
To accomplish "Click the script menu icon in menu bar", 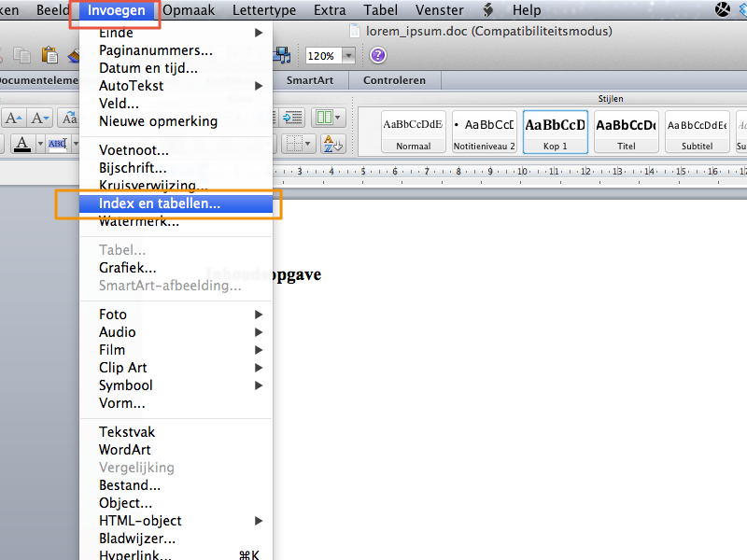I will pyautogui.click(x=488, y=10).
